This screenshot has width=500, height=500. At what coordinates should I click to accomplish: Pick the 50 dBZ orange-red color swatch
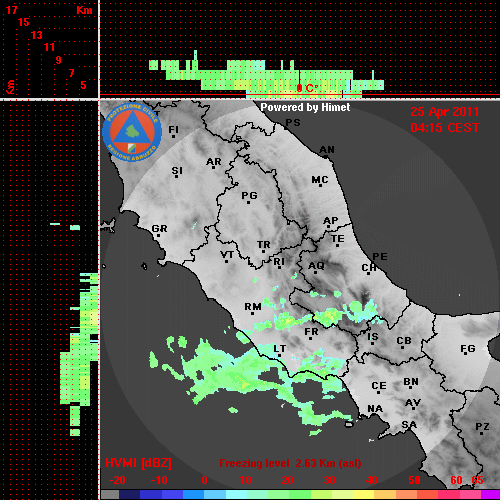click(406, 495)
